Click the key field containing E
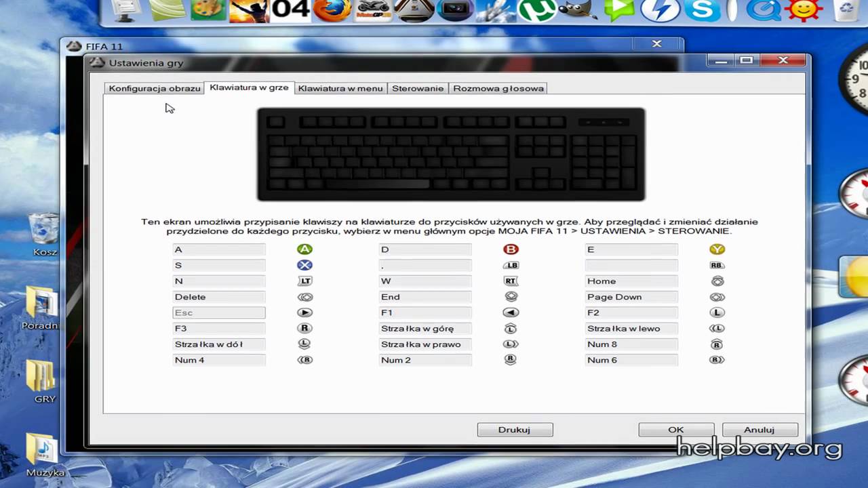 (x=631, y=249)
